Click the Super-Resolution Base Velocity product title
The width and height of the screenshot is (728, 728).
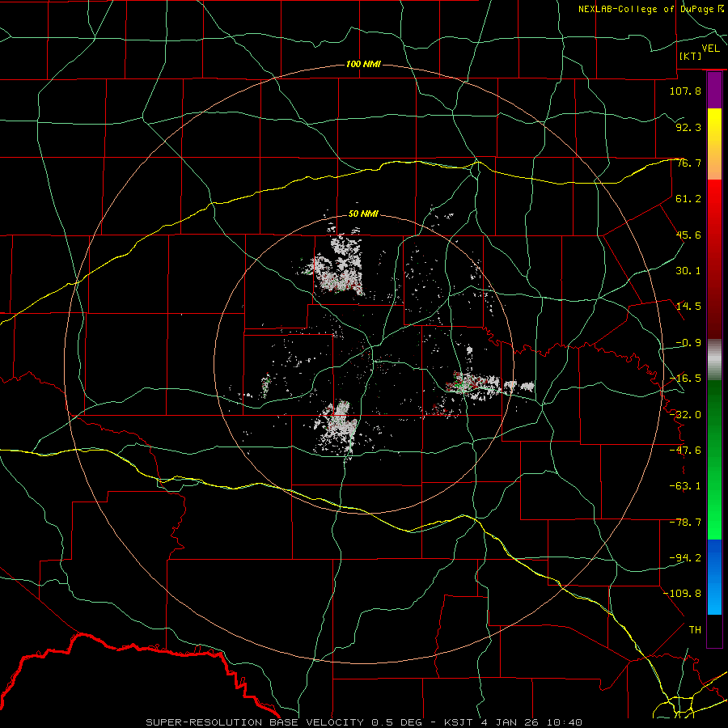[284, 722]
